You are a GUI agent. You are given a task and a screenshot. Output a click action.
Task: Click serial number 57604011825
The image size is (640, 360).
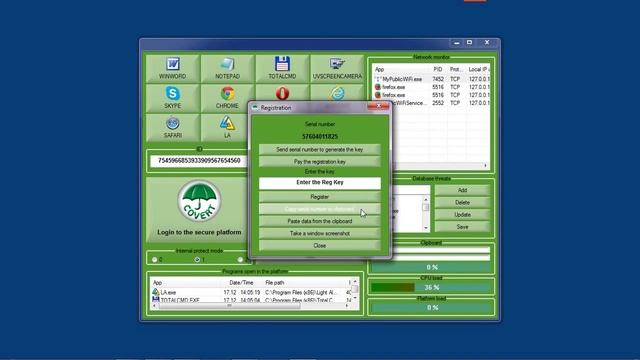(x=320, y=136)
